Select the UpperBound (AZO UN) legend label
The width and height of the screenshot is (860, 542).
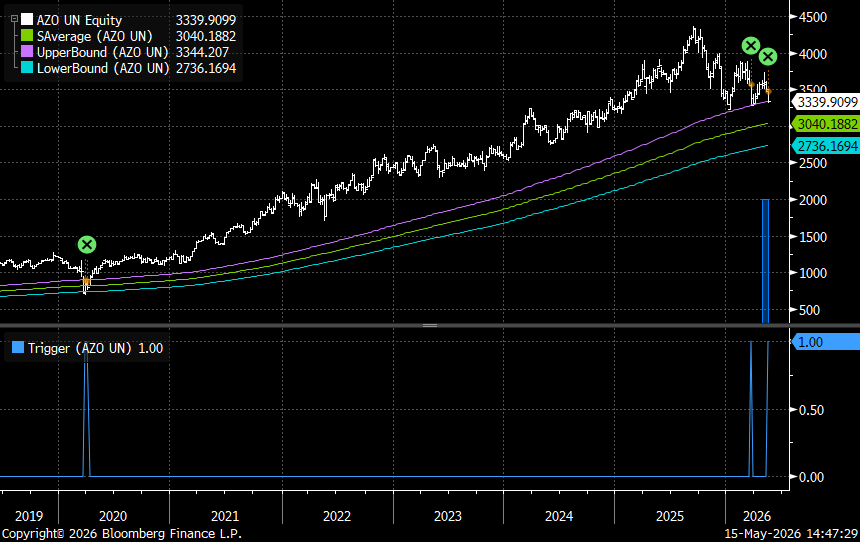coord(103,52)
